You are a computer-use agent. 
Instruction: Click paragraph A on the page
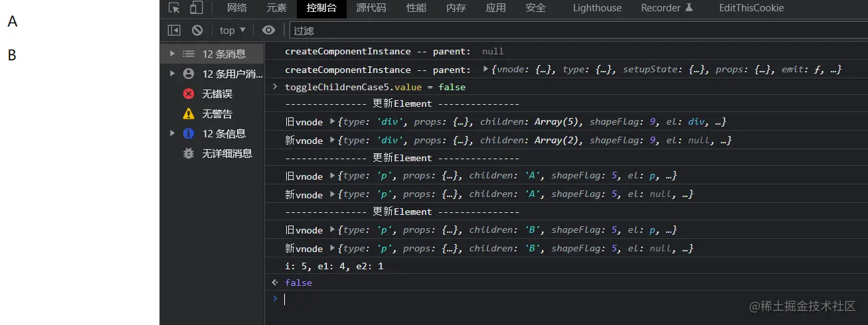click(x=13, y=22)
